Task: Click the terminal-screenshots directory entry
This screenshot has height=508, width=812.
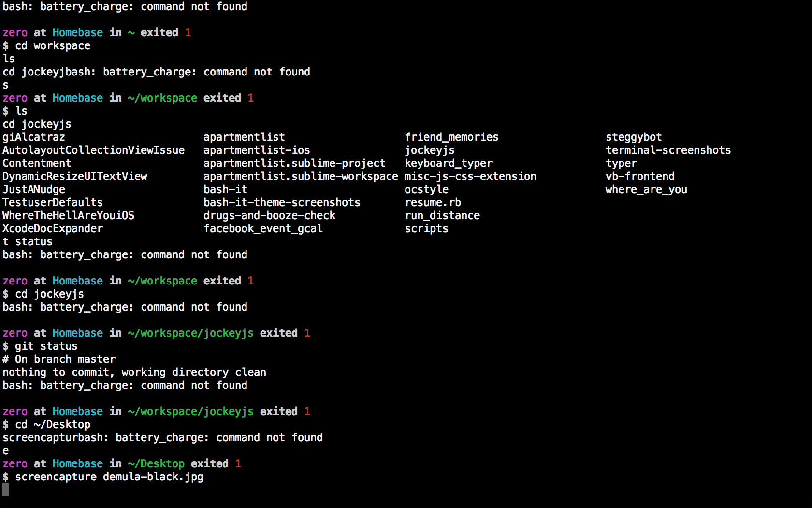Action: tap(668, 150)
